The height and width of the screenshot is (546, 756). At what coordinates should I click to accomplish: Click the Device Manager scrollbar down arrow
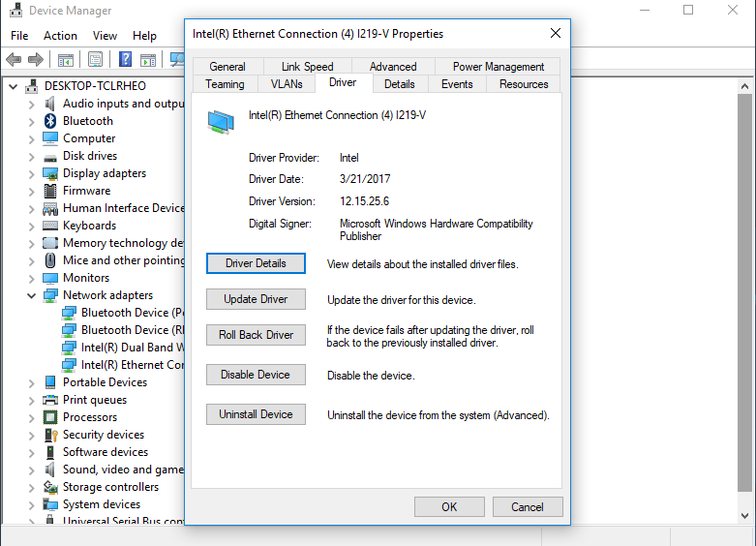745,516
